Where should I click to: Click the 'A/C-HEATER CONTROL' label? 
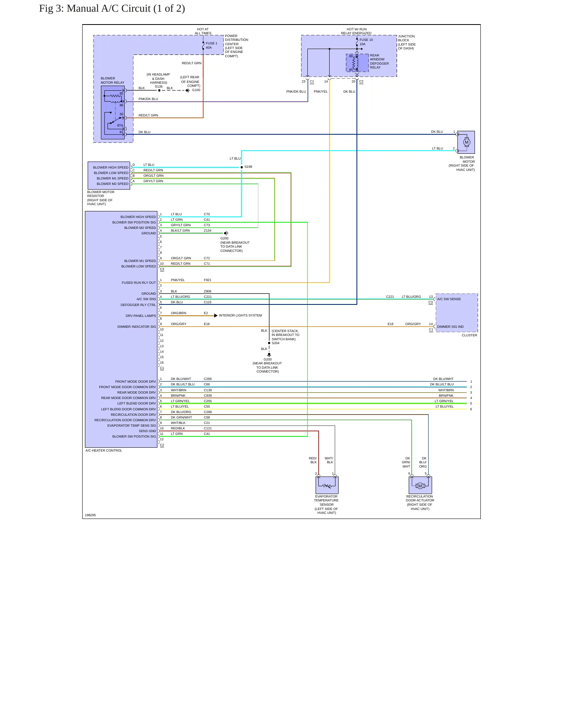104,450
